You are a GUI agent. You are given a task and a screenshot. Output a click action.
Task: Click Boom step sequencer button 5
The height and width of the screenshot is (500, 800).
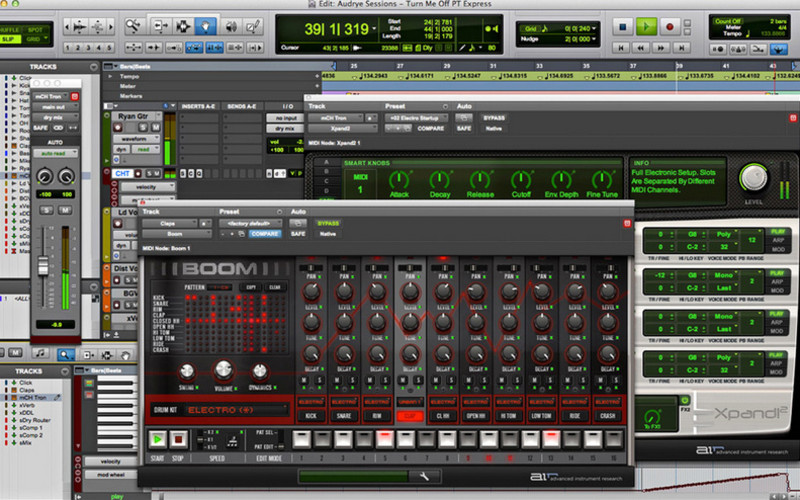click(384, 439)
